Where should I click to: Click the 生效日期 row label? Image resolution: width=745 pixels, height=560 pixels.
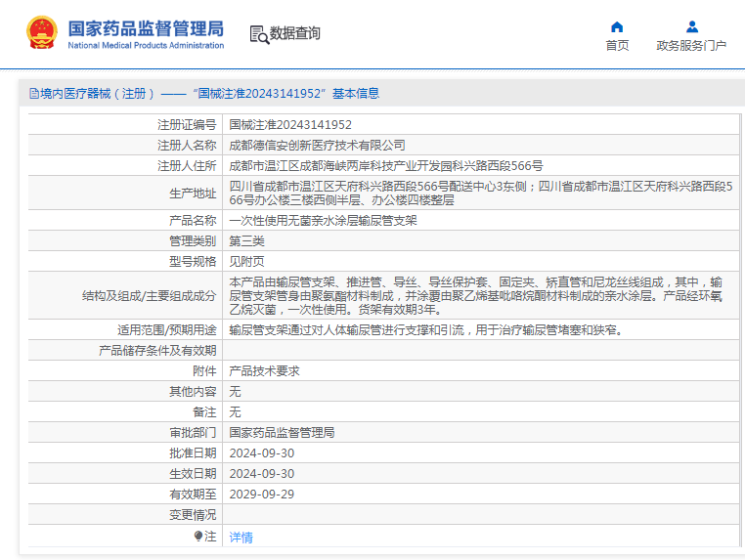point(193,474)
